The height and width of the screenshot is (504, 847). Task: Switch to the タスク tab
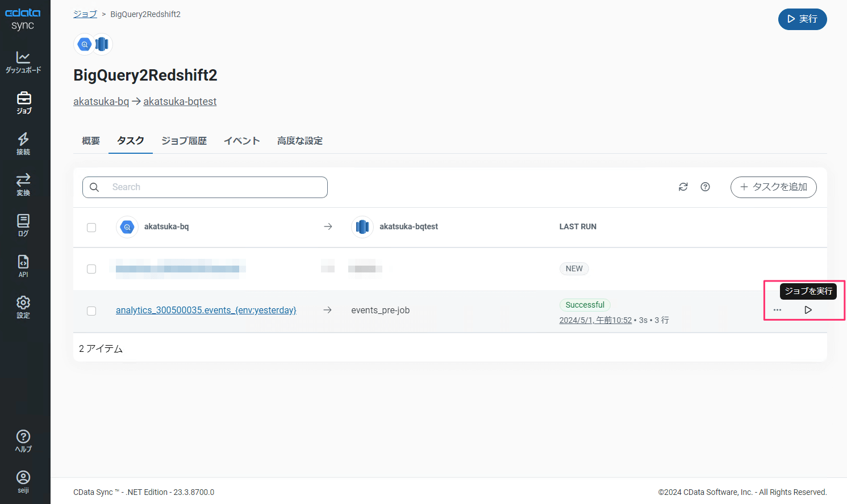(131, 141)
